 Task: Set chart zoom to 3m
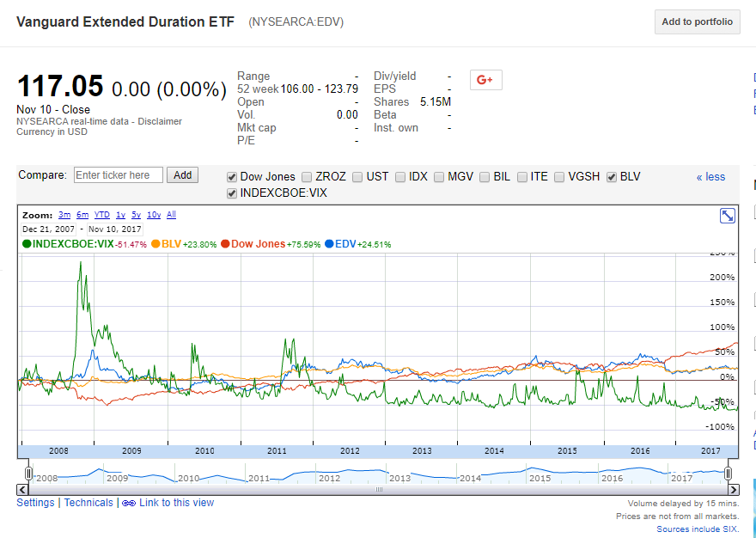64,215
